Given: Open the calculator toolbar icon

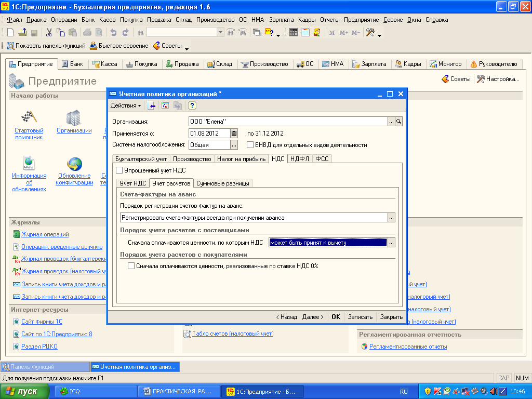Looking at the screenshot, I should (x=294, y=32).
